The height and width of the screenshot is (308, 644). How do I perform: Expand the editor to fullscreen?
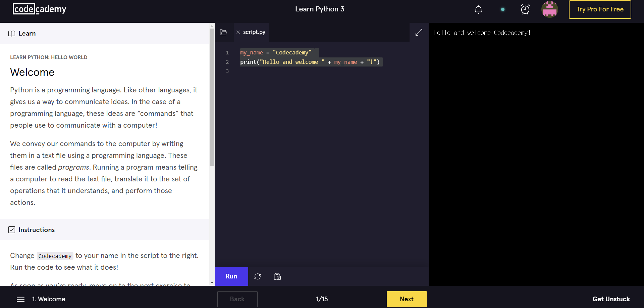pos(419,32)
